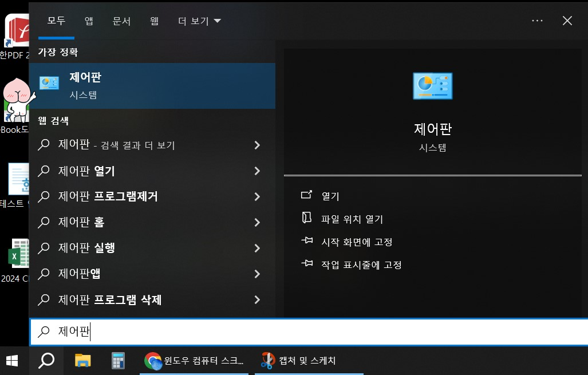588x375 pixels.
Task: Switch to the 앱 tab
Action: pos(89,21)
